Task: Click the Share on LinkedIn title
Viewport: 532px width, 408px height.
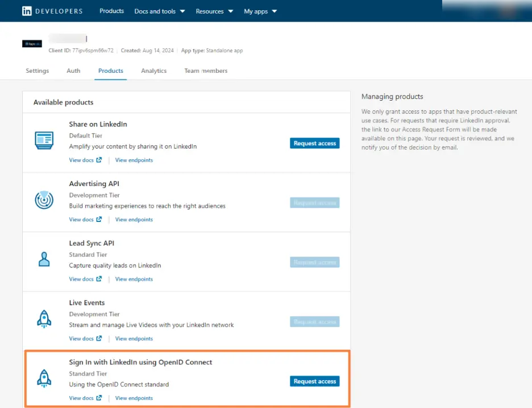Action: 98,124
